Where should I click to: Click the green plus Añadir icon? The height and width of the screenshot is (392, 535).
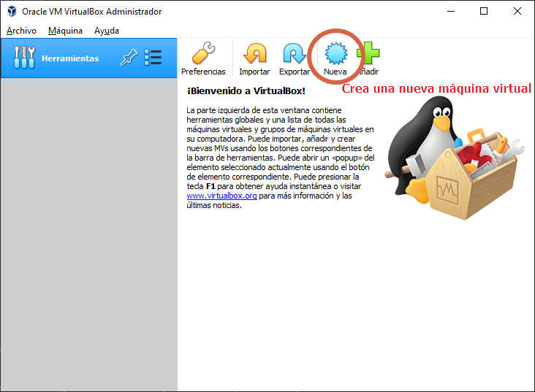pyautogui.click(x=369, y=55)
